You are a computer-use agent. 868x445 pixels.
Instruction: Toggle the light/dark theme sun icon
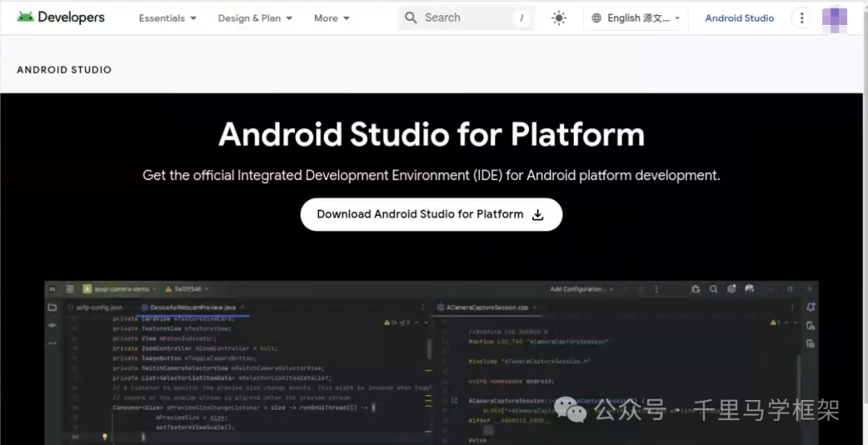click(559, 18)
